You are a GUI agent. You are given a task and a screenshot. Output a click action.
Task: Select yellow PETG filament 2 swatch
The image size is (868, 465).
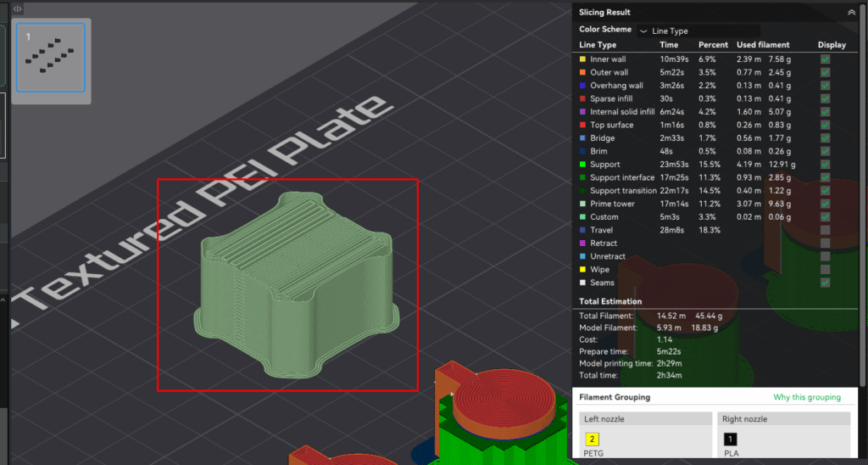pos(593,440)
